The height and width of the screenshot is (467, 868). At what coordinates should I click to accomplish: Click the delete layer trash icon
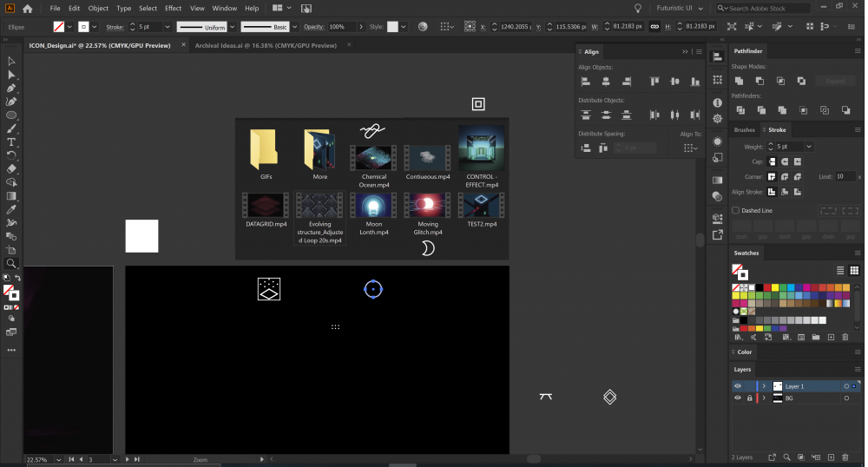[x=845, y=457]
